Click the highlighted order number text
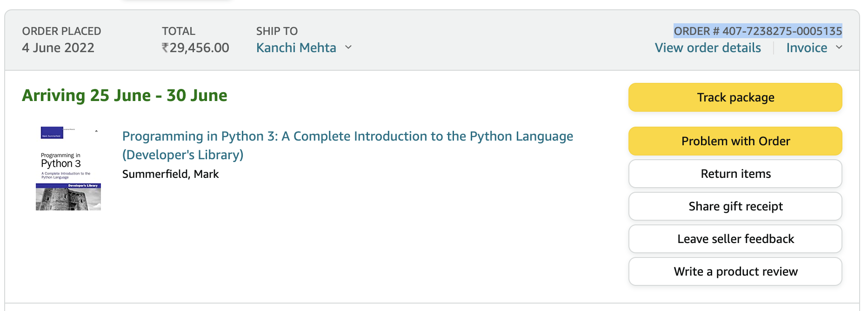868x311 pixels. pos(758,31)
